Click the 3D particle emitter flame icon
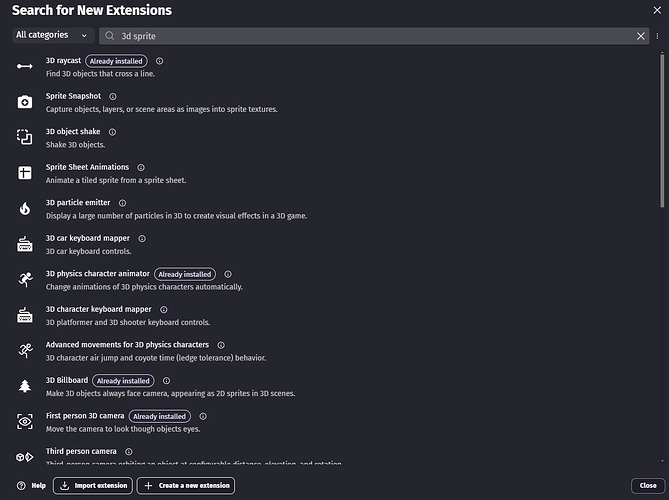Screen dimensions: 669x500 25,208
